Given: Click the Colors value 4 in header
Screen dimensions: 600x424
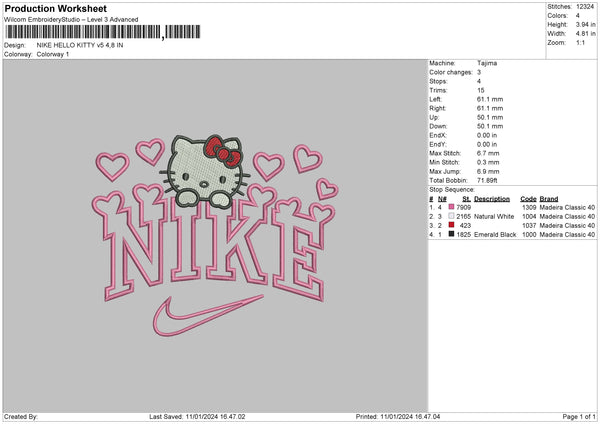Looking at the screenshot, I should coord(578,16).
